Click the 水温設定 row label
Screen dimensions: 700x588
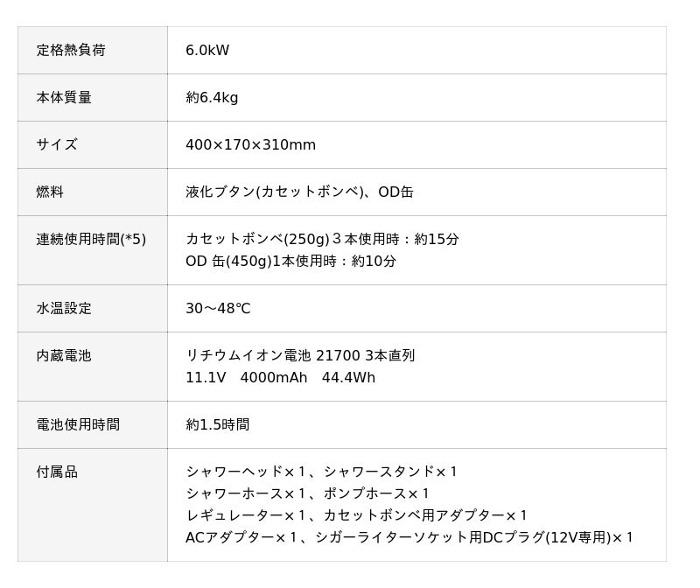64,309
